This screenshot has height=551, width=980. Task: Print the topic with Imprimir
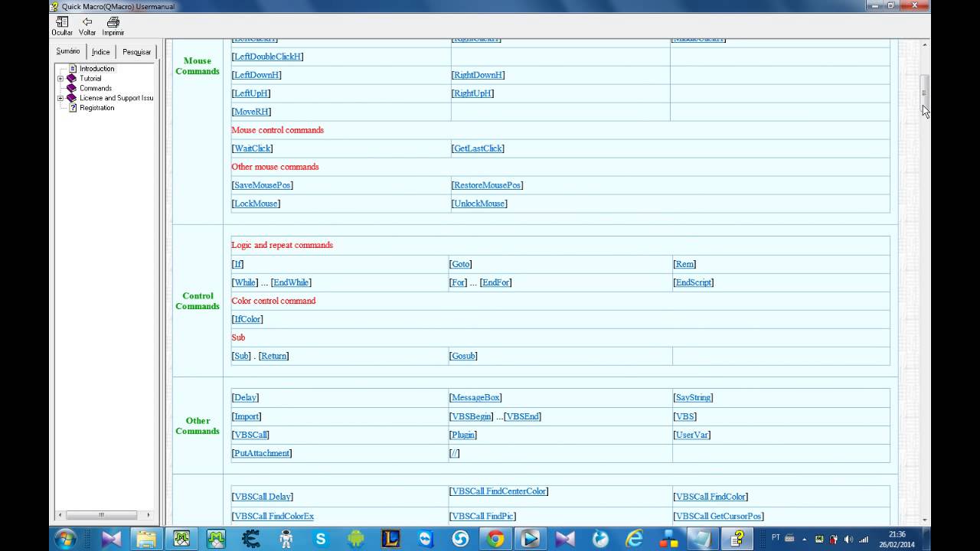tap(113, 26)
